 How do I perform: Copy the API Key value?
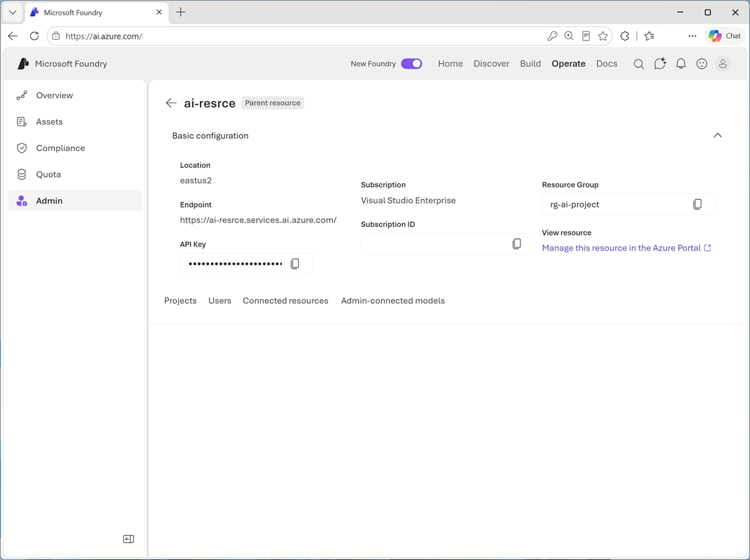tap(295, 264)
